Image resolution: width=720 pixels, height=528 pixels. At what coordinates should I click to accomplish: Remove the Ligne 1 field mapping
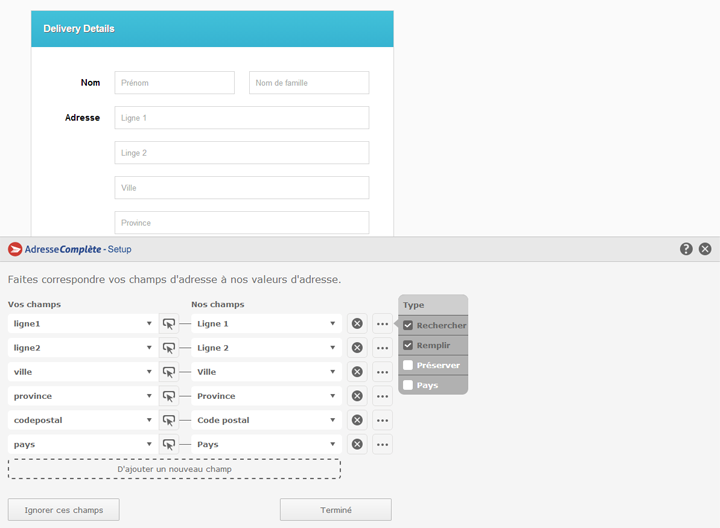[x=357, y=324]
